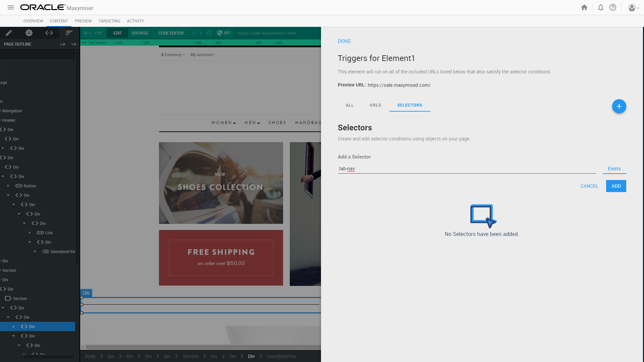Expand the Unordered list tree node
Screen dimensions: 644x362
point(35,251)
